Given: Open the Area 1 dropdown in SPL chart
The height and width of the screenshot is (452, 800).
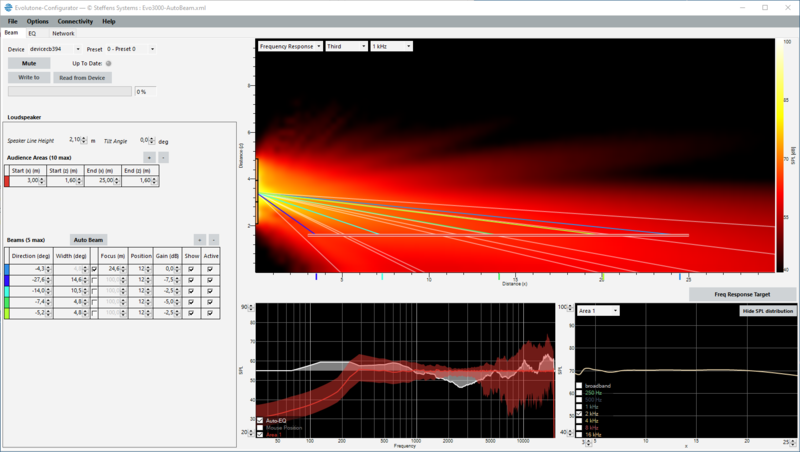Looking at the screenshot, I should tap(598, 311).
